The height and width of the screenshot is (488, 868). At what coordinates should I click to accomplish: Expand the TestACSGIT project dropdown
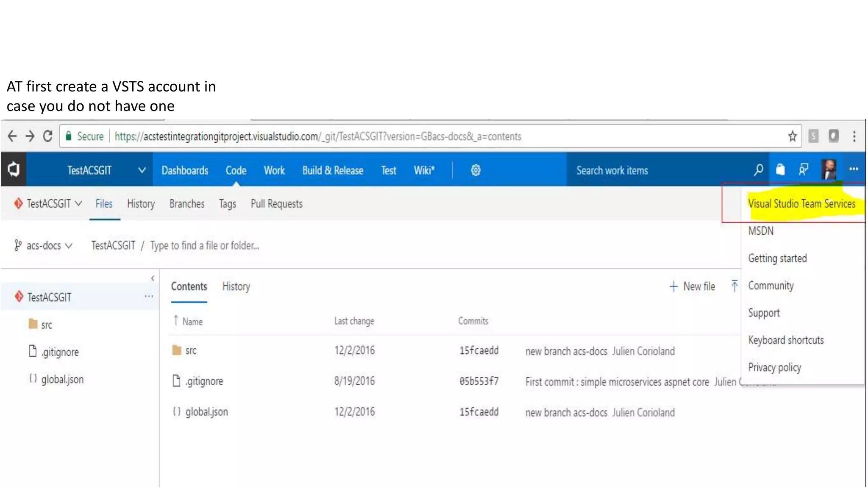click(142, 170)
